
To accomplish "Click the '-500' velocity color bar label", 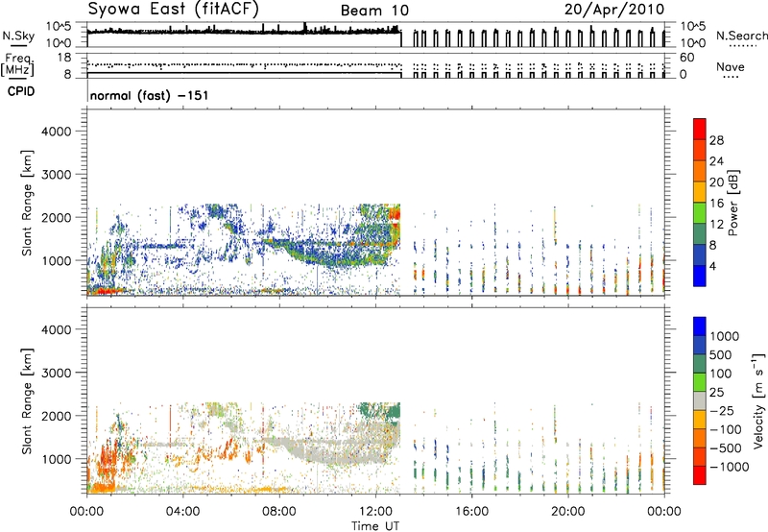I will pyautogui.click(x=726, y=448).
